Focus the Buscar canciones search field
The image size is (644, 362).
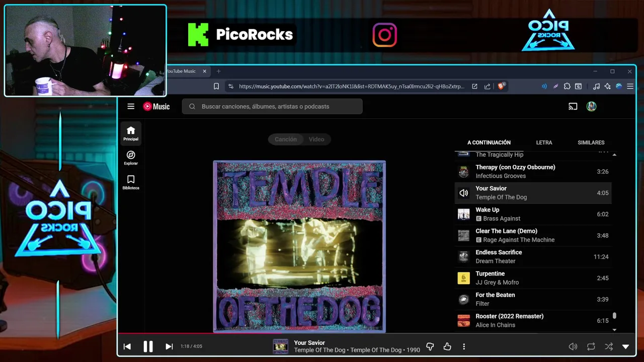[272, 106]
